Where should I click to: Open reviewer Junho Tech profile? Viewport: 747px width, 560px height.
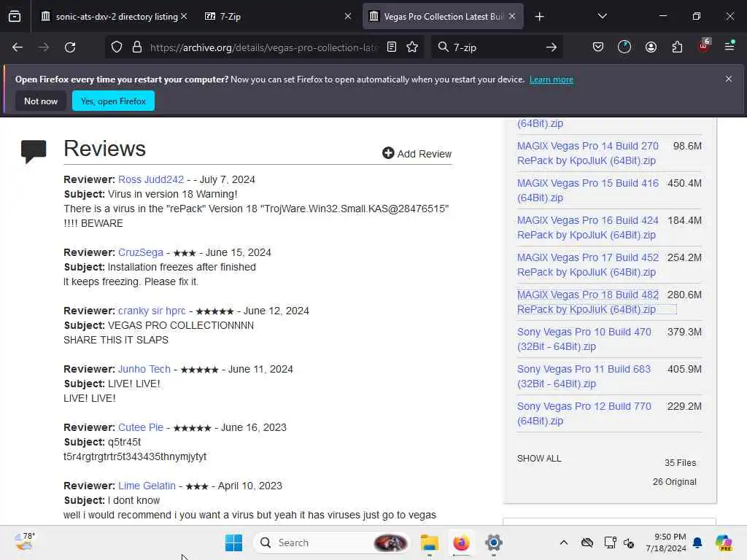144,369
